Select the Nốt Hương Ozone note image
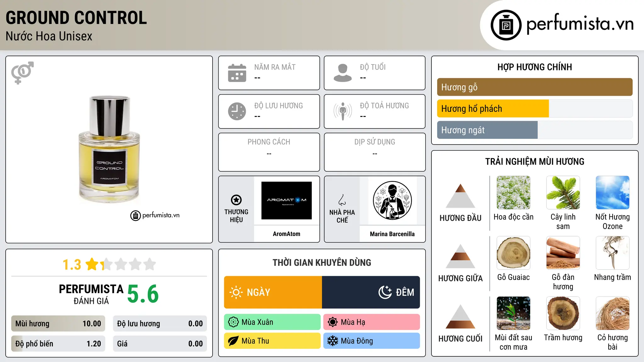The image size is (644, 362). pos(613,193)
